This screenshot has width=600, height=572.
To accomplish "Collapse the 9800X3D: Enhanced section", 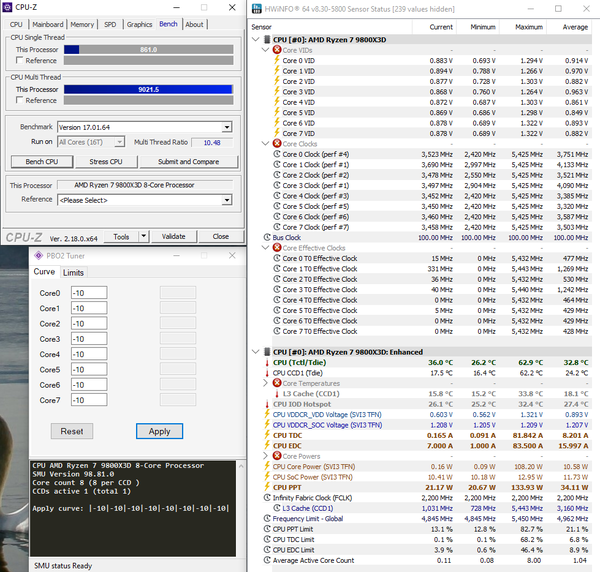I will point(256,352).
